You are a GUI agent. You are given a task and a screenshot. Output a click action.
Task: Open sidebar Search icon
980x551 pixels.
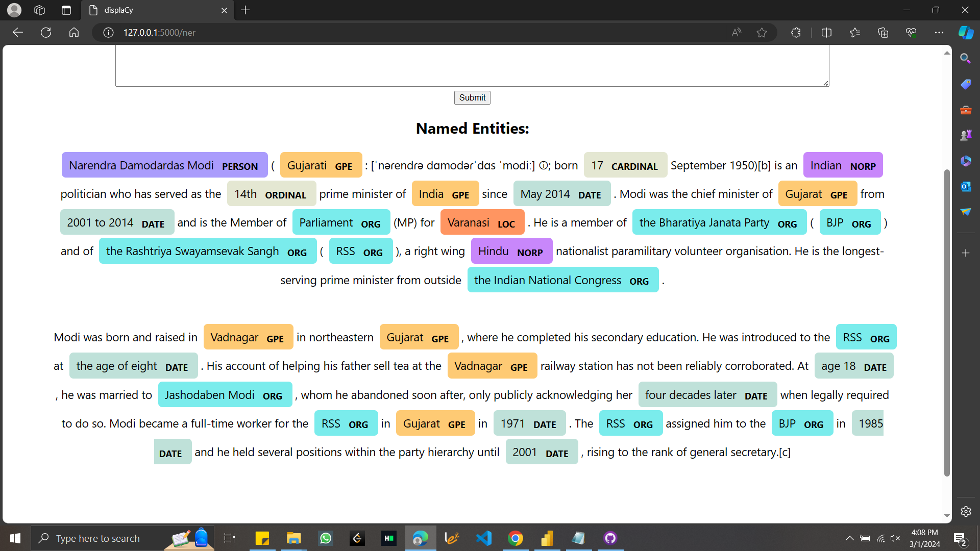coord(965,58)
